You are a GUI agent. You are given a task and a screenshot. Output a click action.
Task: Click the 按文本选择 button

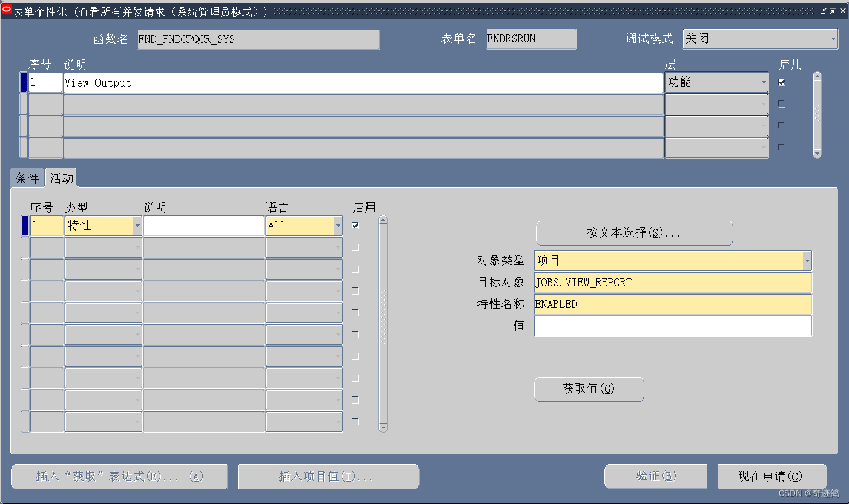point(634,233)
